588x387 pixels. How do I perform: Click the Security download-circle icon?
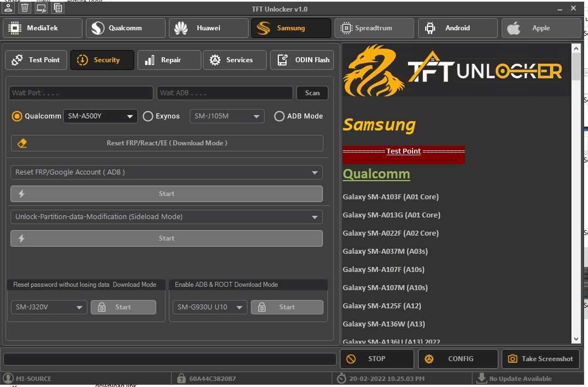tap(82, 60)
